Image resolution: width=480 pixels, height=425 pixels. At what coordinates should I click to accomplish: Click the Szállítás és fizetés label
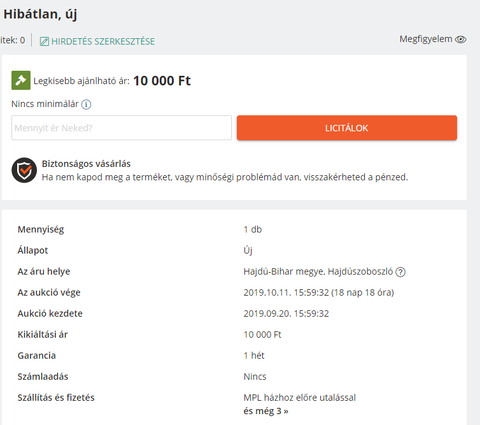coord(56,397)
